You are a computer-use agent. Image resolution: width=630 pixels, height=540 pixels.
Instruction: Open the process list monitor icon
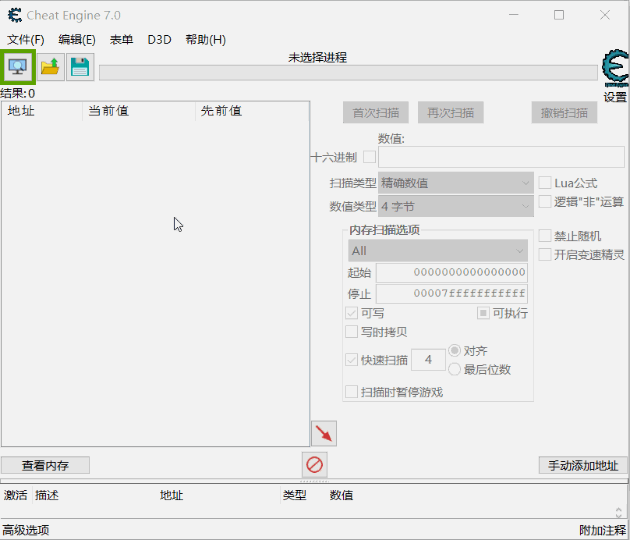click(x=18, y=67)
